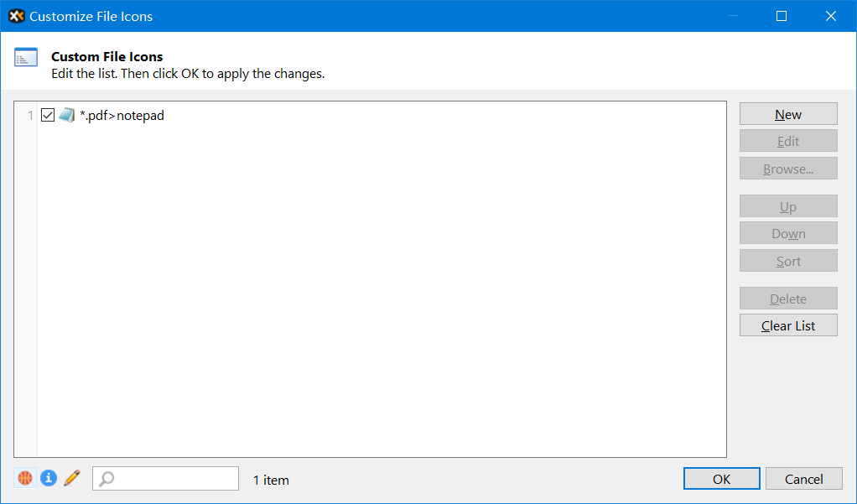Screen dimensions: 857x504
Task: Click the magnifier icon in the search box
Action: pos(106,479)
